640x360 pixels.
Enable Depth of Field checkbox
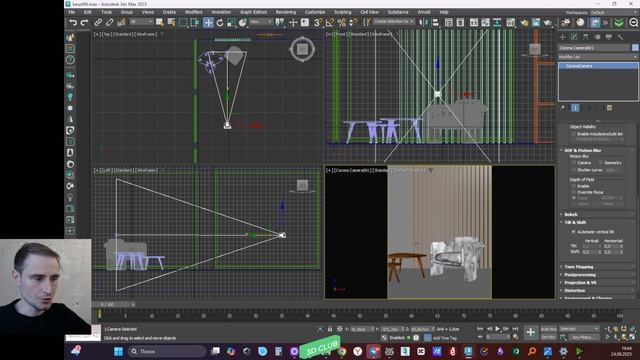point(574,186)
